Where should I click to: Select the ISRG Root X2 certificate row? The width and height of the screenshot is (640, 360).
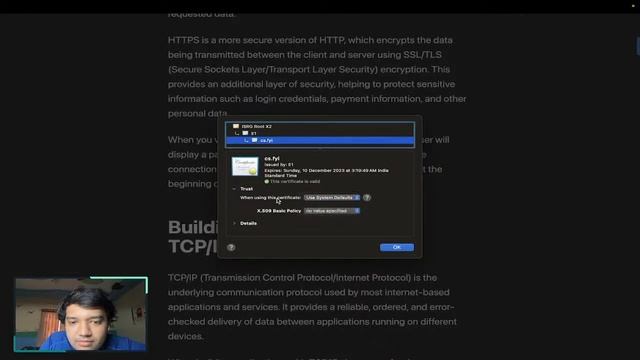click(320, 127)
